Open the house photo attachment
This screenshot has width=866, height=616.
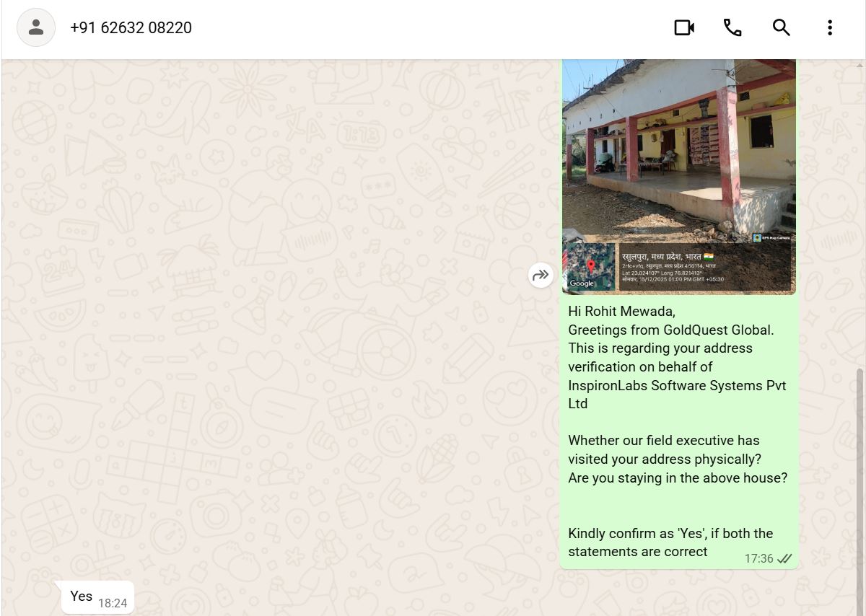pyautogui.click(x=678, y=151)
